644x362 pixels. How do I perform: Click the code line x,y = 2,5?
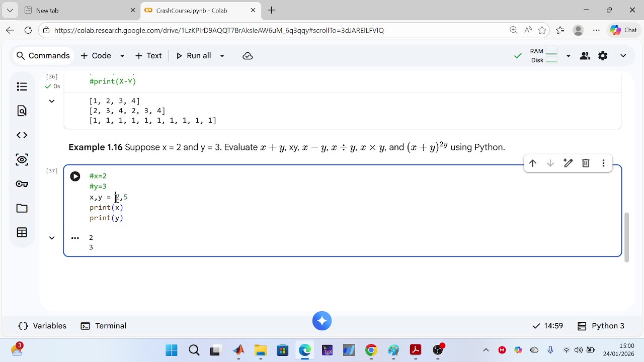click(109, 197)
